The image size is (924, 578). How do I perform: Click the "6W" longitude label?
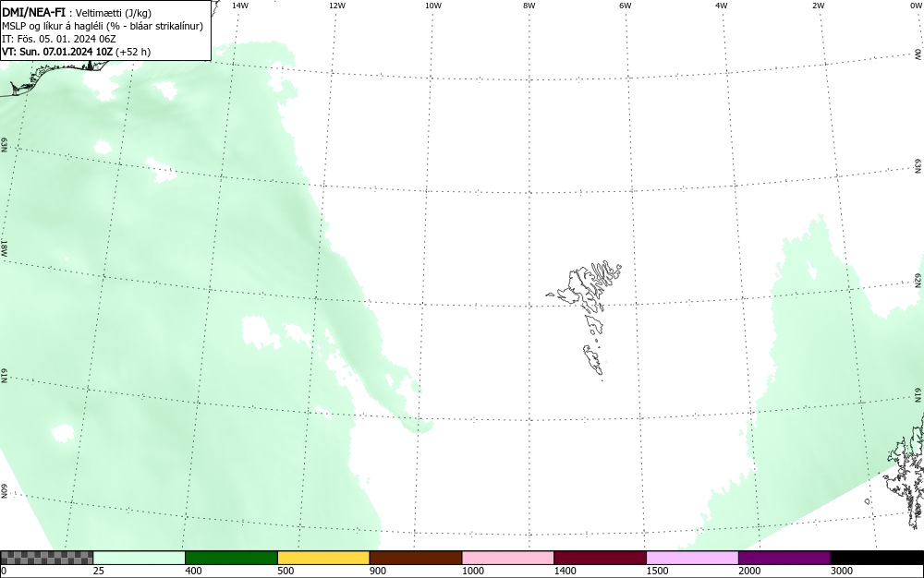pyautogui.click(x=626, y=6)
